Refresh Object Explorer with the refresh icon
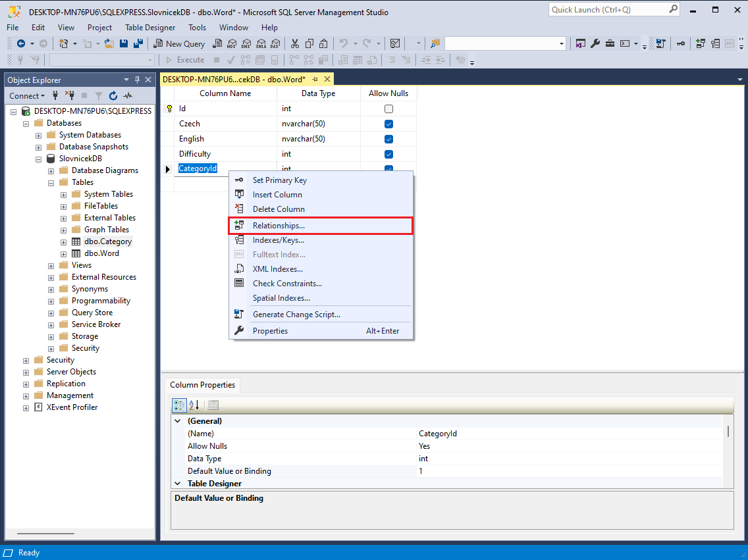Image resolution: width=748 pixels, height=560 pixels. tap(113, 96)
